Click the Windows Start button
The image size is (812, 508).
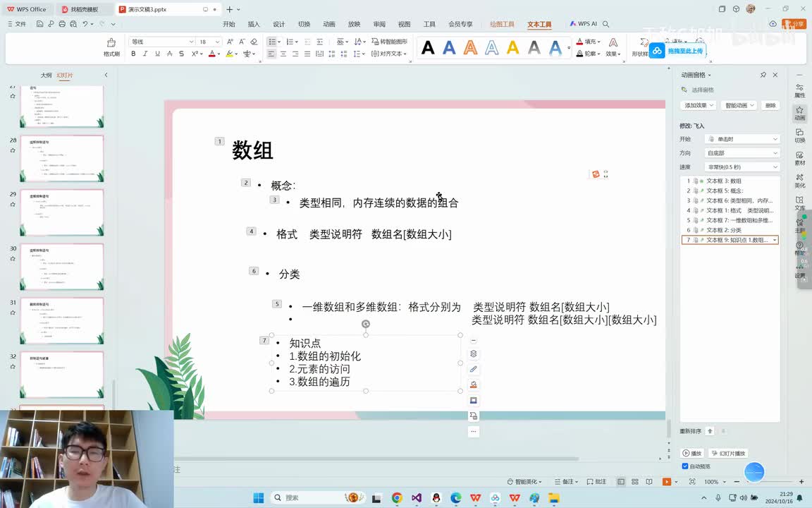click(x=258, y=497)
